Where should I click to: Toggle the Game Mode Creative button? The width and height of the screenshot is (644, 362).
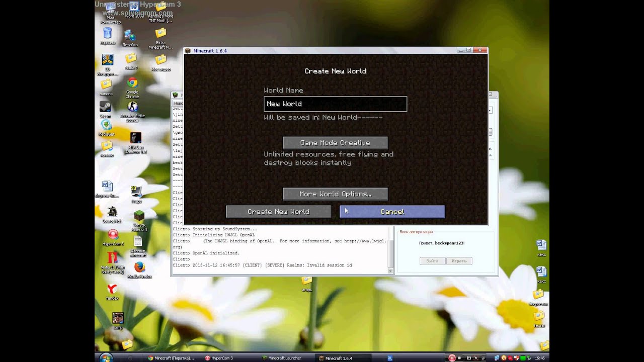click(x=335, y=143)
